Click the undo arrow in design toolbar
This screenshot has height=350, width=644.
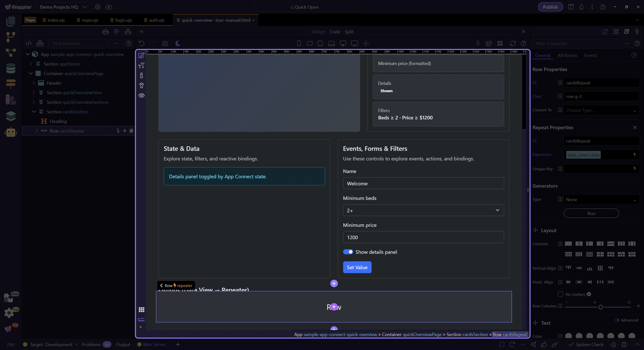[142, 43]
